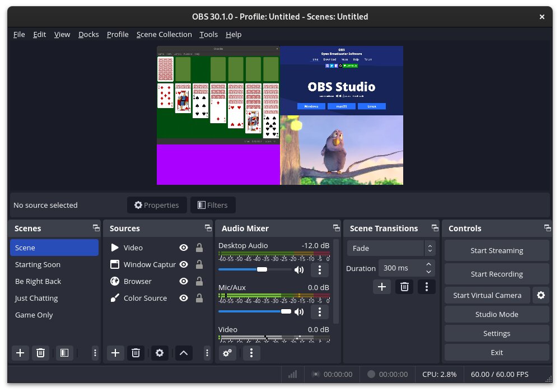Open scene filters icon in Scenes panel
This screenshot has height=392, width=560.
point(64,353)
